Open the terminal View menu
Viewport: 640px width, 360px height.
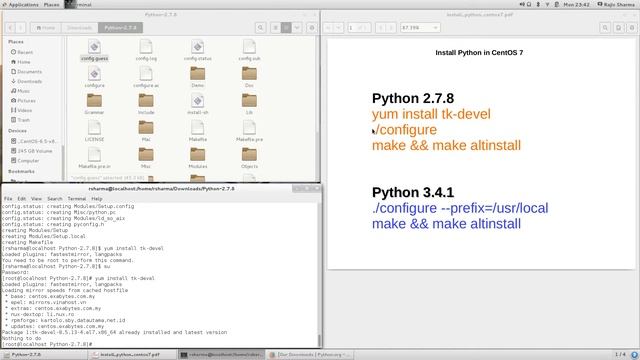[36, 199]
